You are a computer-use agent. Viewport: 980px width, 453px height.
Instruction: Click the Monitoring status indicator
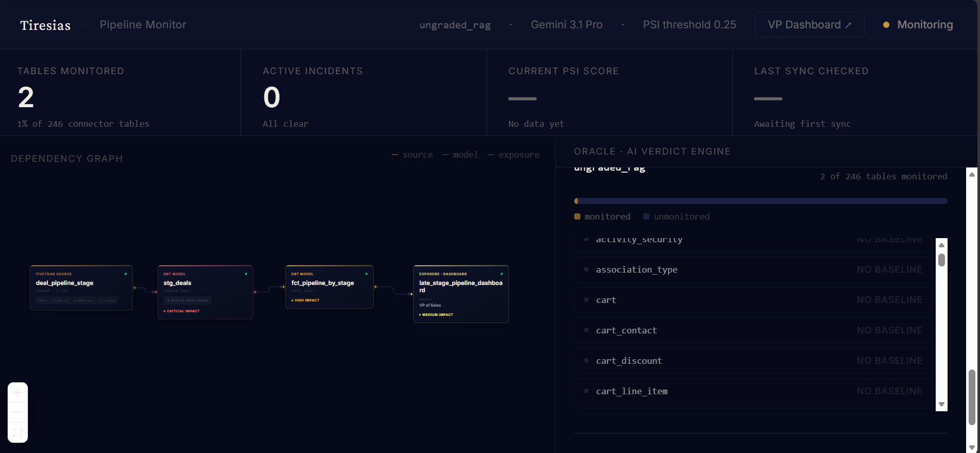point(918,25)
